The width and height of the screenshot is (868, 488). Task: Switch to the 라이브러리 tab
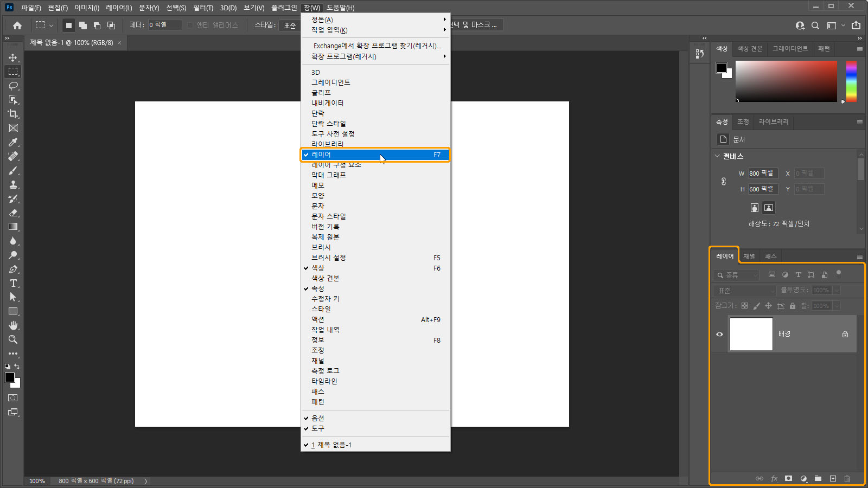tap(774, 122)
